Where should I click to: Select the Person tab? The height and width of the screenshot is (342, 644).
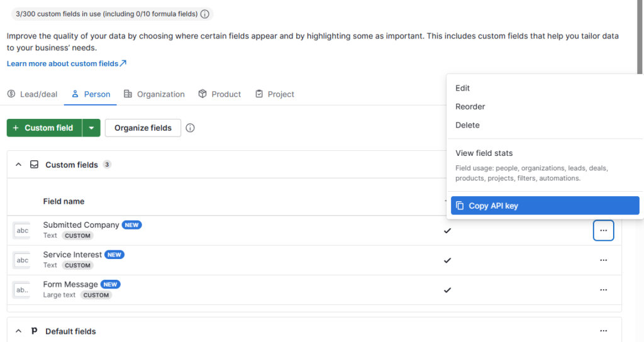[91, 94]
